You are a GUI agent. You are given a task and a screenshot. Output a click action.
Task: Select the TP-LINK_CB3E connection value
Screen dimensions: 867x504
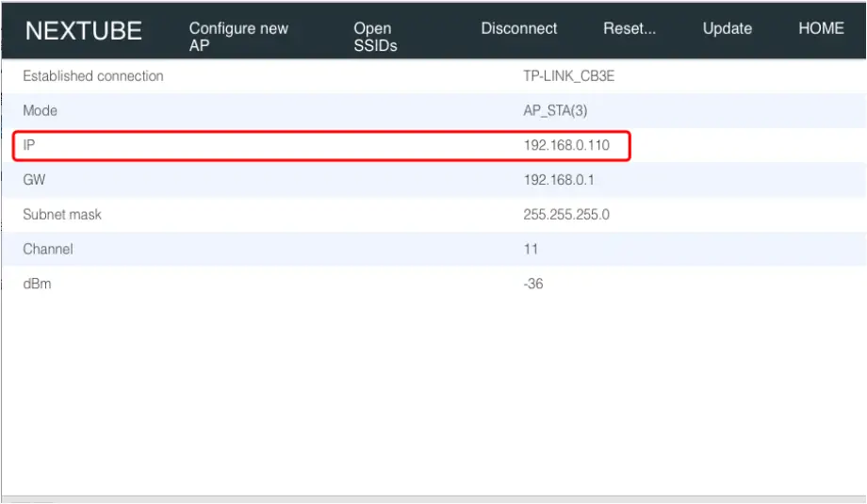click(x=568, y=76)
